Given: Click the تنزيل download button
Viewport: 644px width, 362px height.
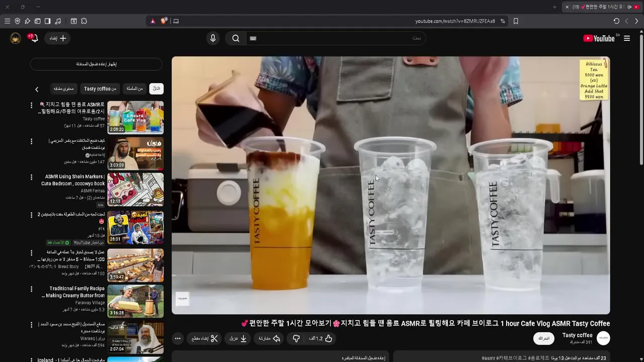Looking at the screenshot, I should 238,338.
